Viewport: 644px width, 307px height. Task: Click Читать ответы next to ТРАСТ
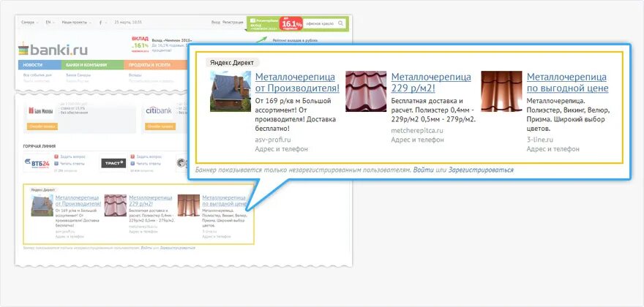[149, 163]
